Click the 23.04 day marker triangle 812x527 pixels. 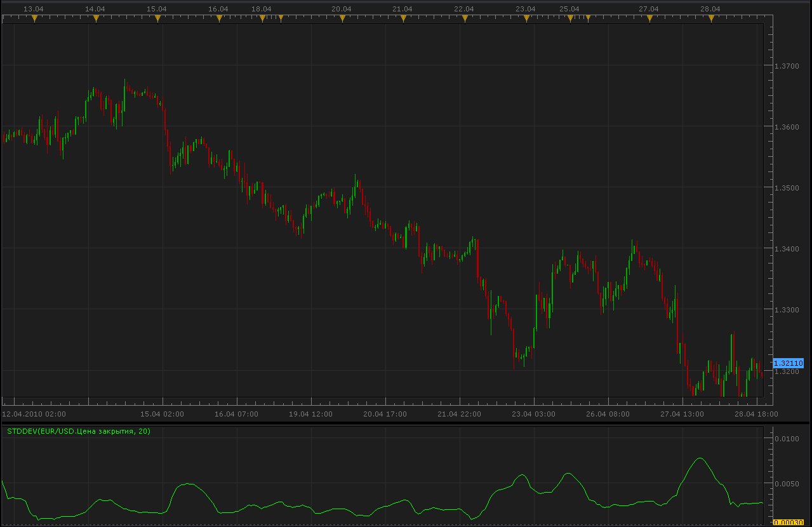[x=526, y=18]
